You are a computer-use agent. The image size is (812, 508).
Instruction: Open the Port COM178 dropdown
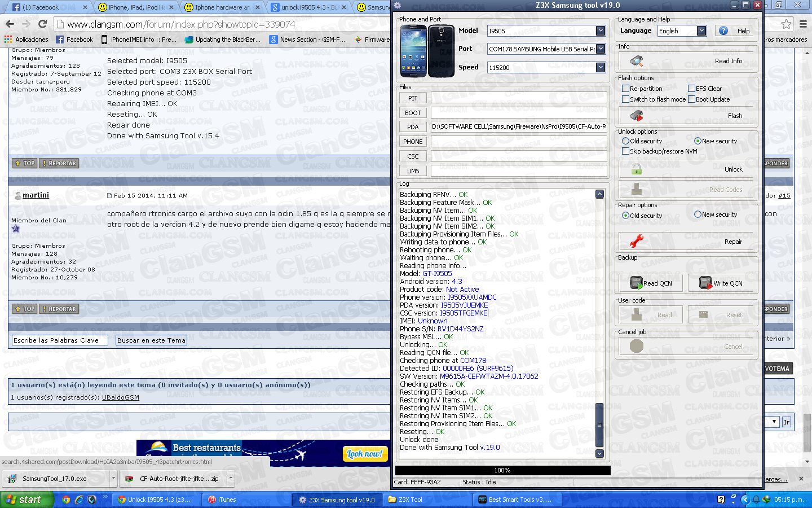click(x=601, y=49)
